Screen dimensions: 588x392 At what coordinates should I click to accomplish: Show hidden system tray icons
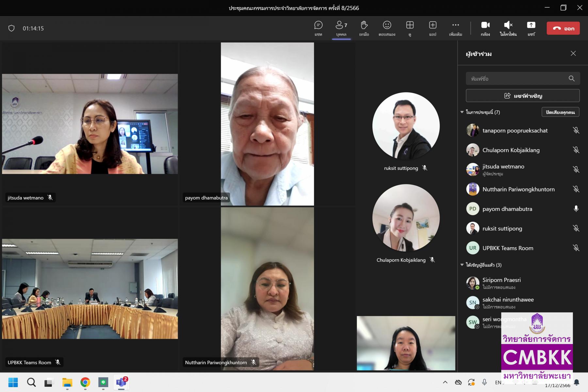tap(445, 382)
